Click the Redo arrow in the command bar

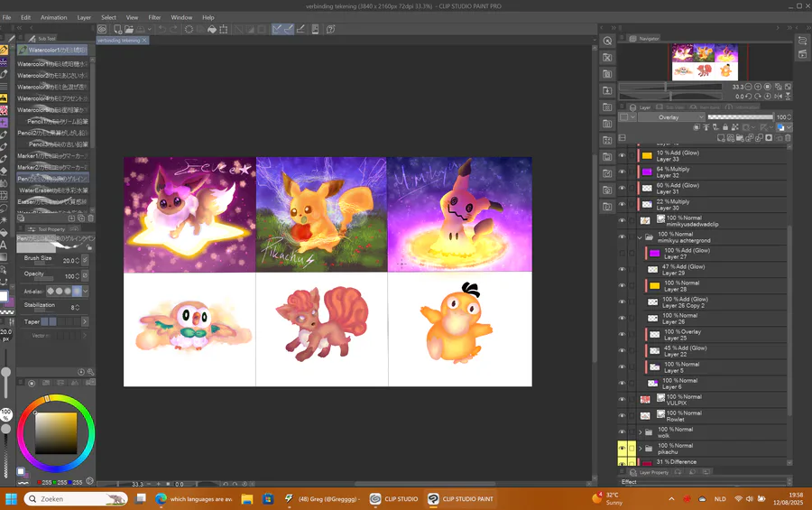pyautogui.click(x=173, y=30)
